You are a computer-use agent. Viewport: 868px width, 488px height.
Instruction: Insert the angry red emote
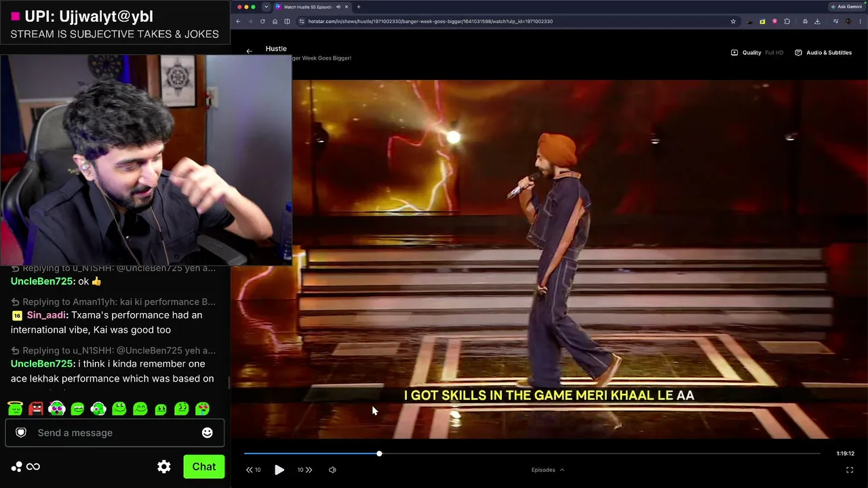click(36, 409)
